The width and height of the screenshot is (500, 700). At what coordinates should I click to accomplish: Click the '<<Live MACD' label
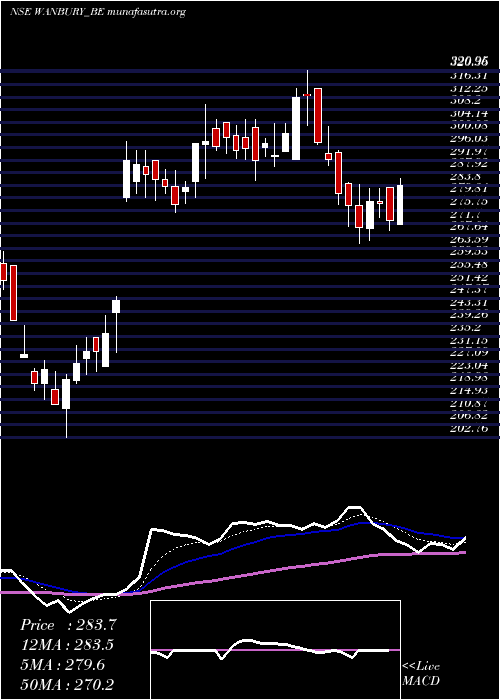coord(421,674)
